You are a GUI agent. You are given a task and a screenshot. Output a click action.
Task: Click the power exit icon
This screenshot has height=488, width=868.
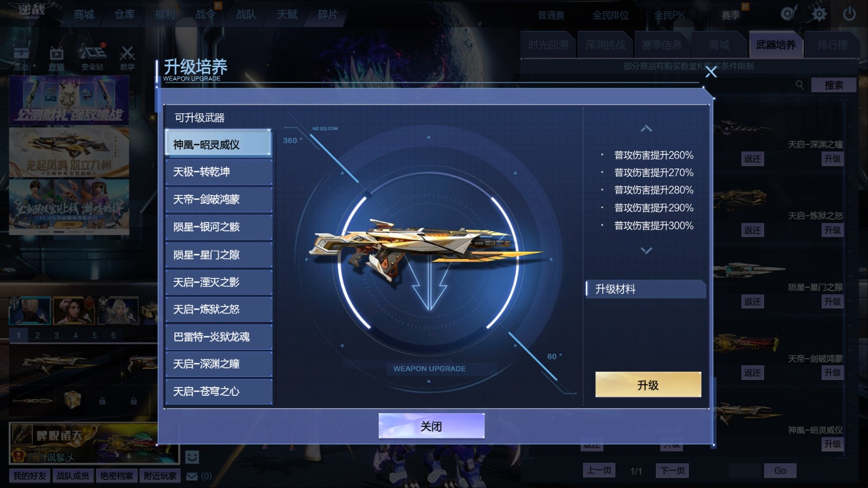pos(850,14)
